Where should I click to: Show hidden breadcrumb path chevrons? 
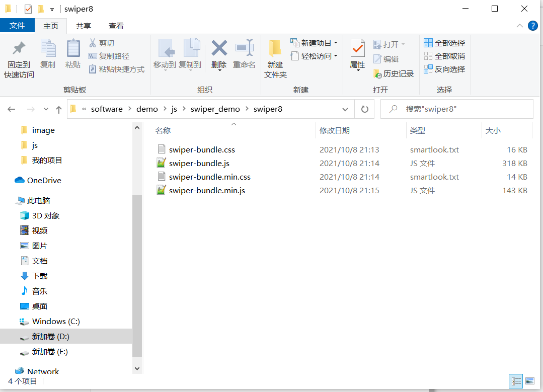pyautogui.click(x=84, y=109)
